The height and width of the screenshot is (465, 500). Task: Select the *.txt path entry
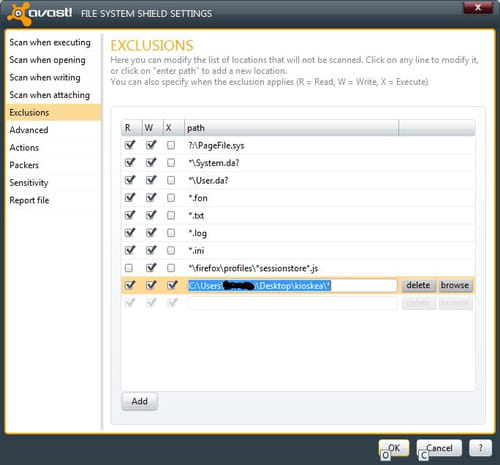tap(196, 216)
